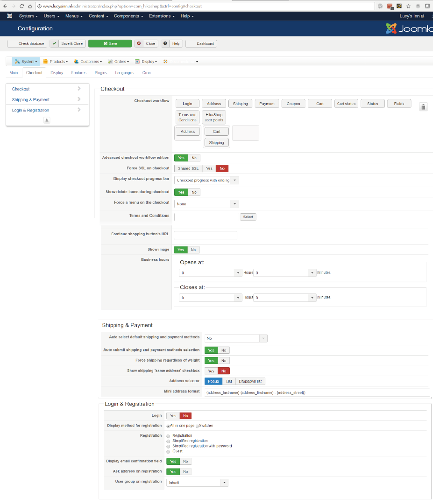The height and width of the screenshot is (504, 433).
Task: Open the Closes at minutes dropdown
Action: [x=285, y=298]
